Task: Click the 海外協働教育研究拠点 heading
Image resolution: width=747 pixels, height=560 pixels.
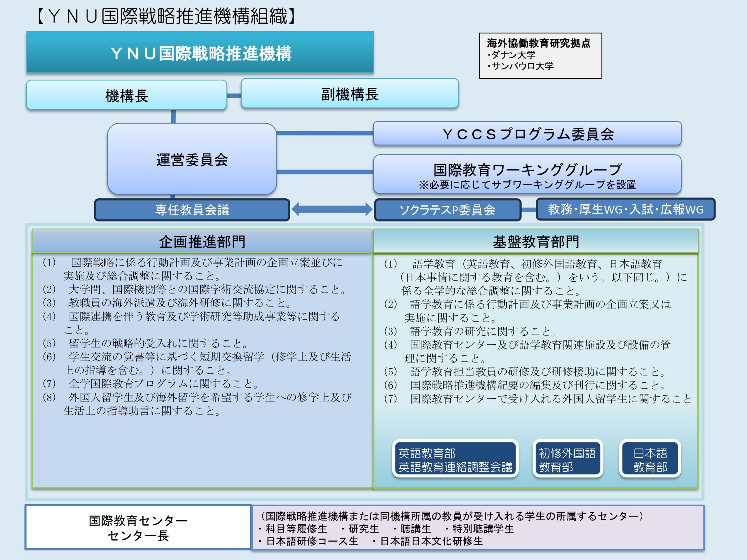Action: click(538, 43)
